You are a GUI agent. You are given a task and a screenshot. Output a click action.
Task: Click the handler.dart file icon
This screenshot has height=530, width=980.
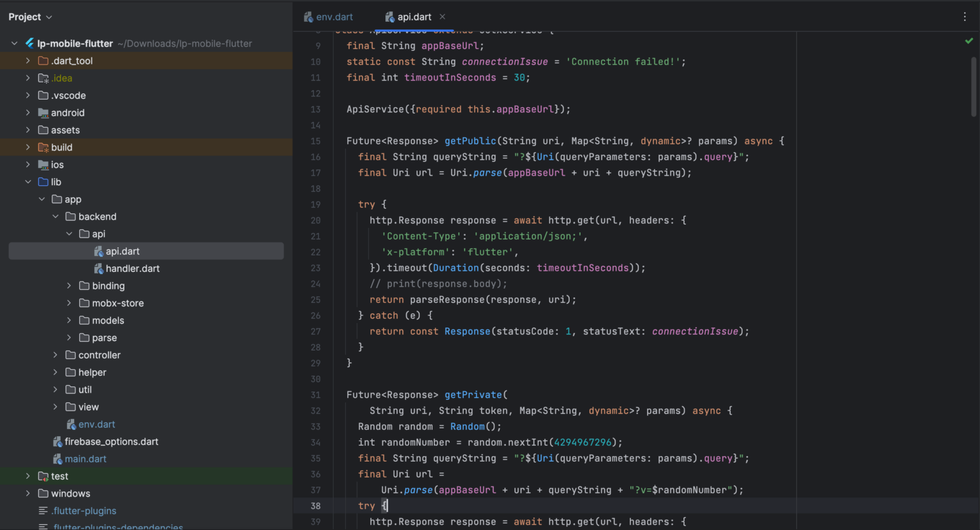point(99,268)
